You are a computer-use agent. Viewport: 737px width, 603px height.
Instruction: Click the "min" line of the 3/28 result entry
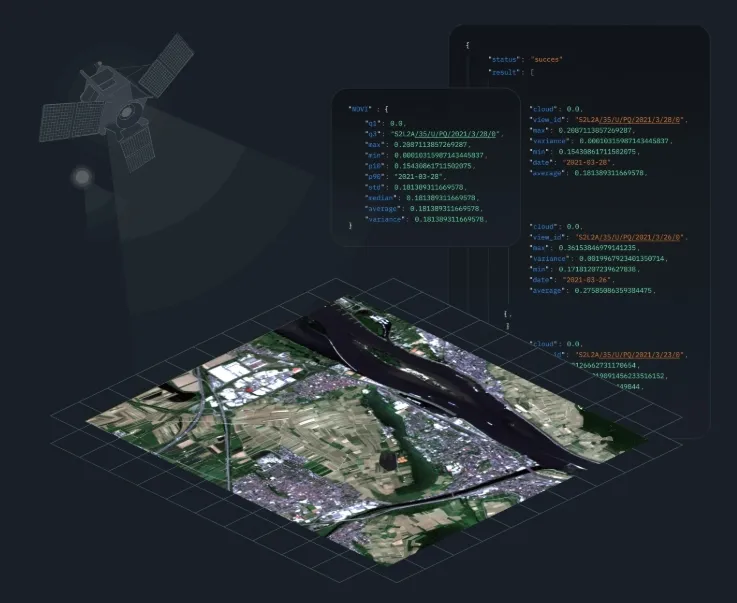(x=585, y=152)
